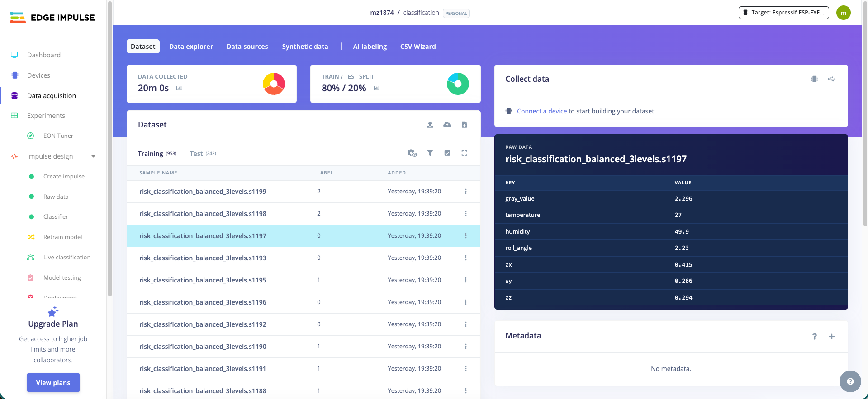Viewport: 868px width, 399px height.
Task: Toggle the dataset view settings eye-gear icon
Action: click(412, 153)
